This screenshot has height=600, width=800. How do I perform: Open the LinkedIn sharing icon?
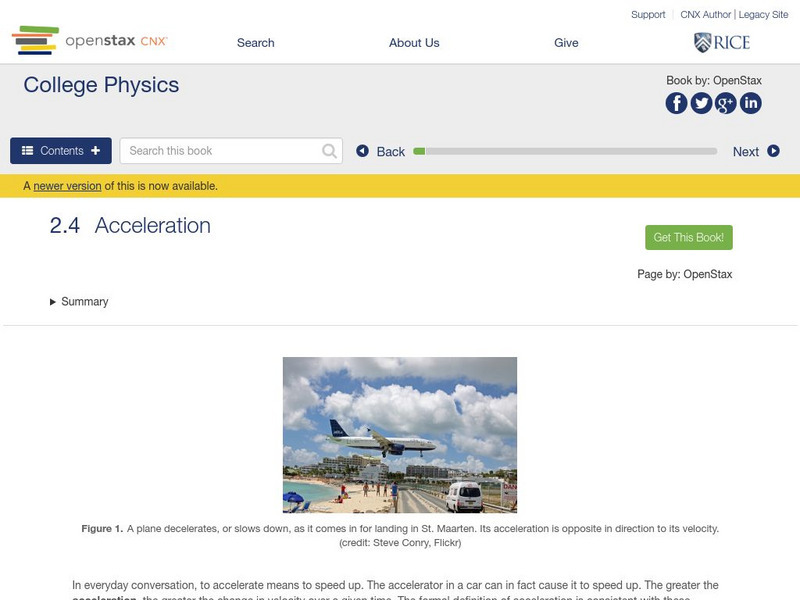tap(751, 101)
